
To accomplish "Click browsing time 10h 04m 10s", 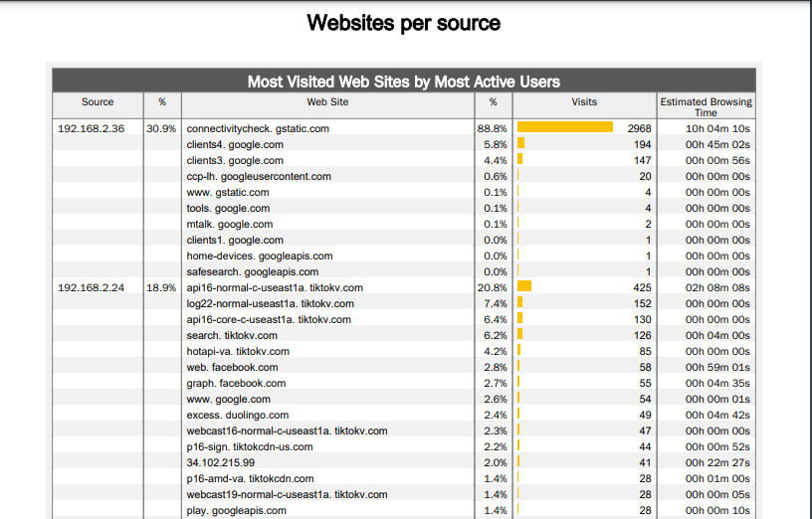I will pos(717,128).
